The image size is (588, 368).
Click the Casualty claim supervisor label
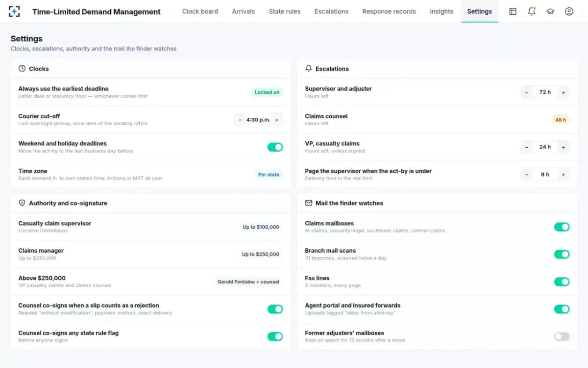(55, 223)
